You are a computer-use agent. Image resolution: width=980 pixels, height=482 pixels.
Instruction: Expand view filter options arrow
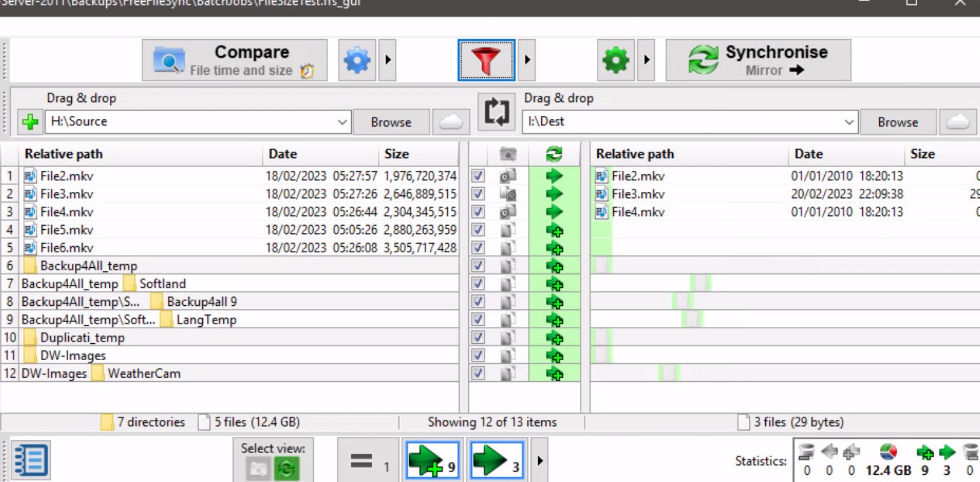pos(540,461)
